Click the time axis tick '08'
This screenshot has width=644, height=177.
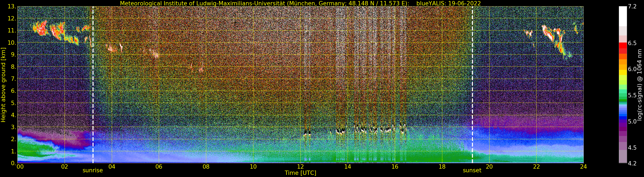206,166
